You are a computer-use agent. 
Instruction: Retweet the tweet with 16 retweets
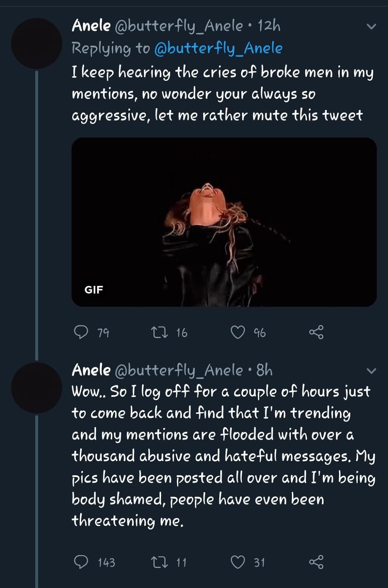pos(160,332)
